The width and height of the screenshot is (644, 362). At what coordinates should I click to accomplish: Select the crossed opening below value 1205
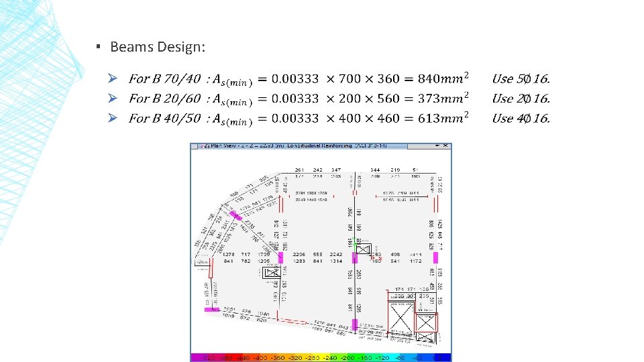coord(272,273)
